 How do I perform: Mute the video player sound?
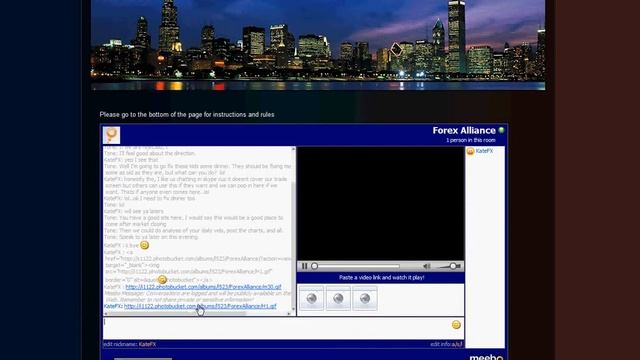427,266
